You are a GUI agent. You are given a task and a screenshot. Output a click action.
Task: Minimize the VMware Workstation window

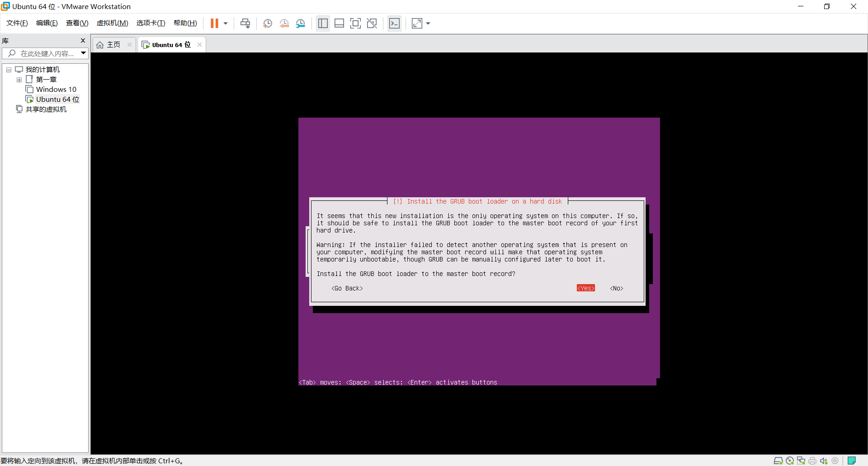[x=801, y=6]
